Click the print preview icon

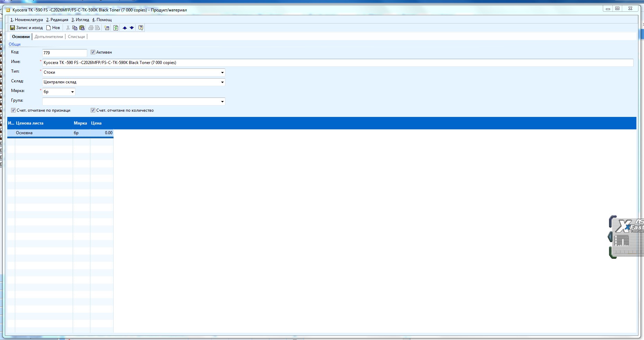(98, 28)
